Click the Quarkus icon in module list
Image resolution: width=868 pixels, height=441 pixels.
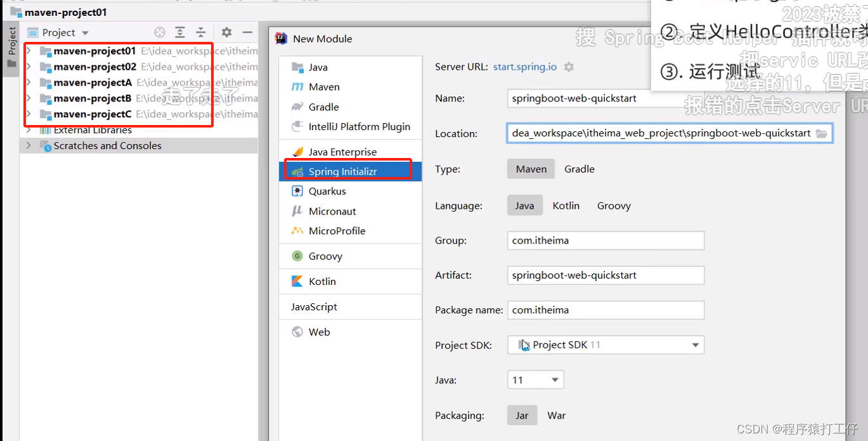point(297,191)
